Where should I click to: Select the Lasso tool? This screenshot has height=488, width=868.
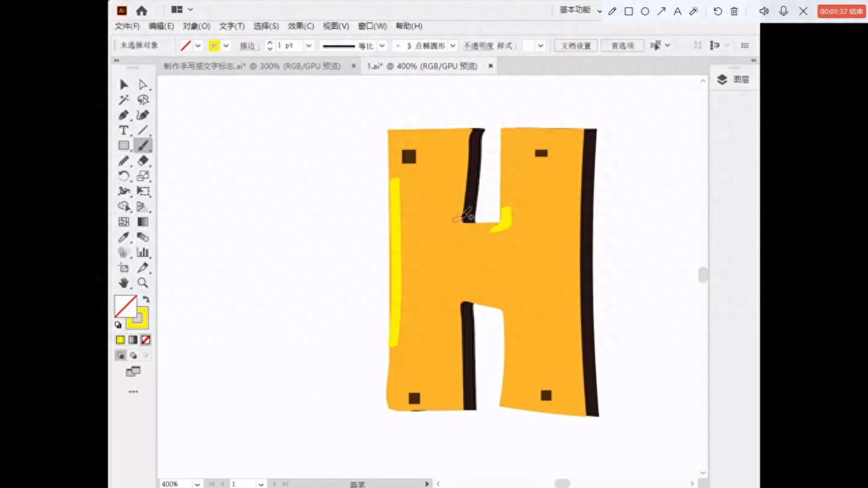(143, 100)
